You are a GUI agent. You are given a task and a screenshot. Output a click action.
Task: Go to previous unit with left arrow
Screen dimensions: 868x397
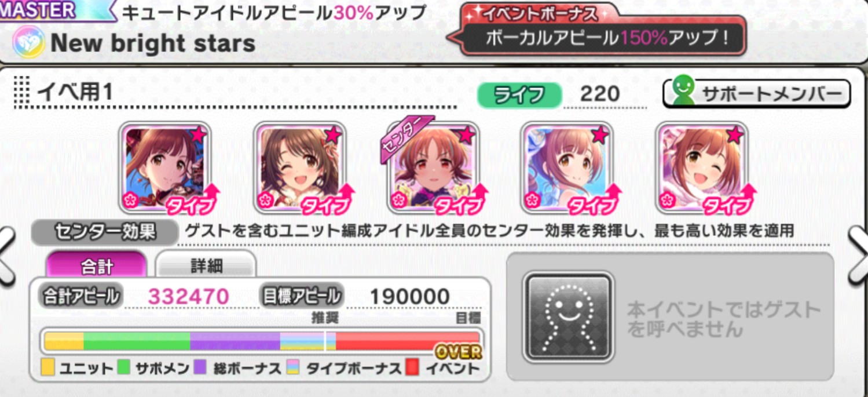pyautogui.click(x=7, y=256)
